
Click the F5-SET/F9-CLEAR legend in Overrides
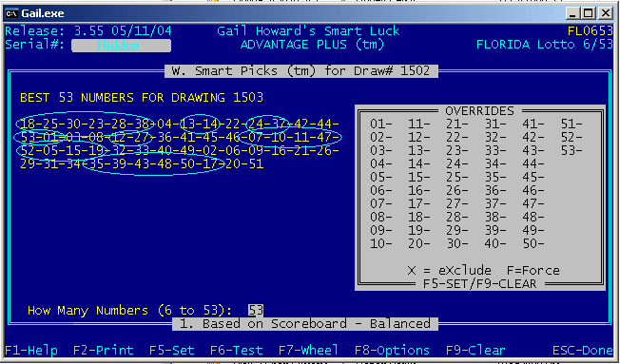tap(479, 284)
